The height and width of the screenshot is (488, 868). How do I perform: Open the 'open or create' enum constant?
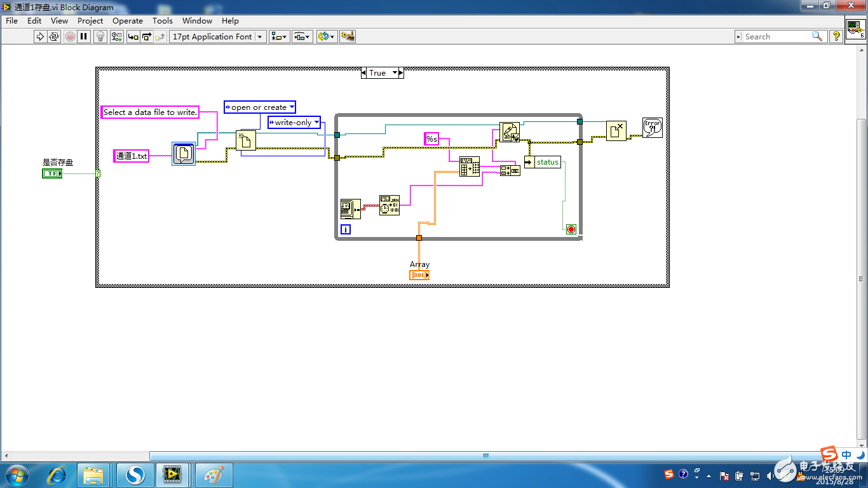click(x=260, y=107)
